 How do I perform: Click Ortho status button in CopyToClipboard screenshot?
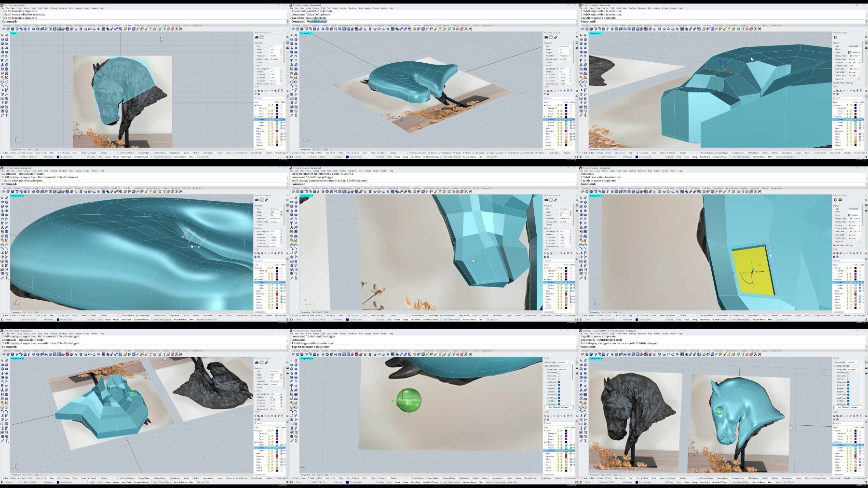(389, 157)
